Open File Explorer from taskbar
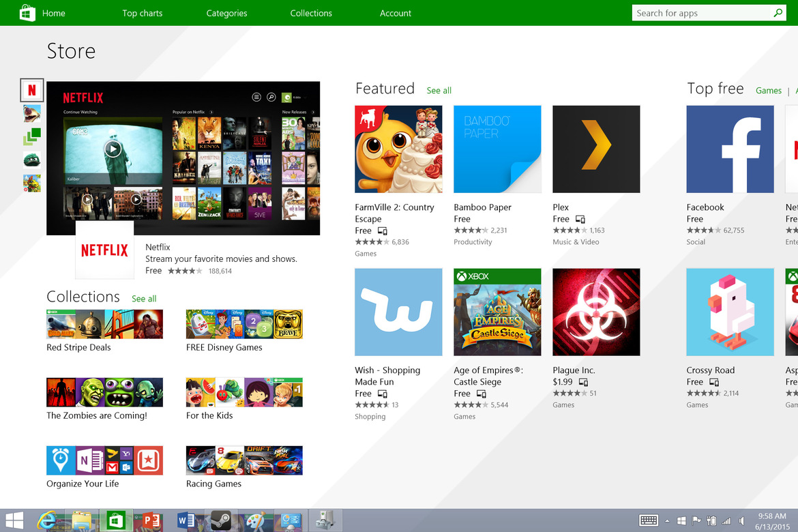Viewport: 798px width, 532px height. pos(81,520)
